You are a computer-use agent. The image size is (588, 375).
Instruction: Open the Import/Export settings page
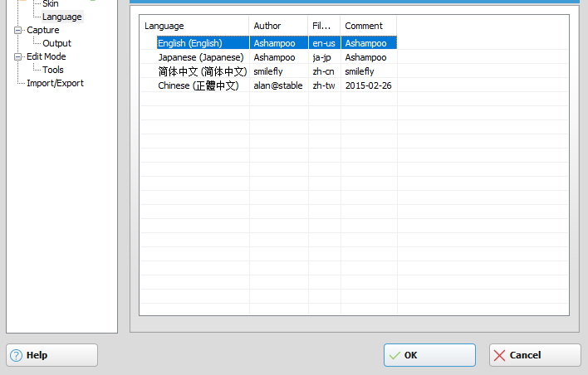click(55, 83)
